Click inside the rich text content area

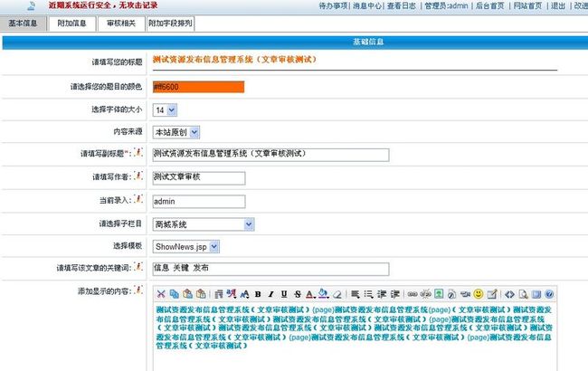(355, 337)
